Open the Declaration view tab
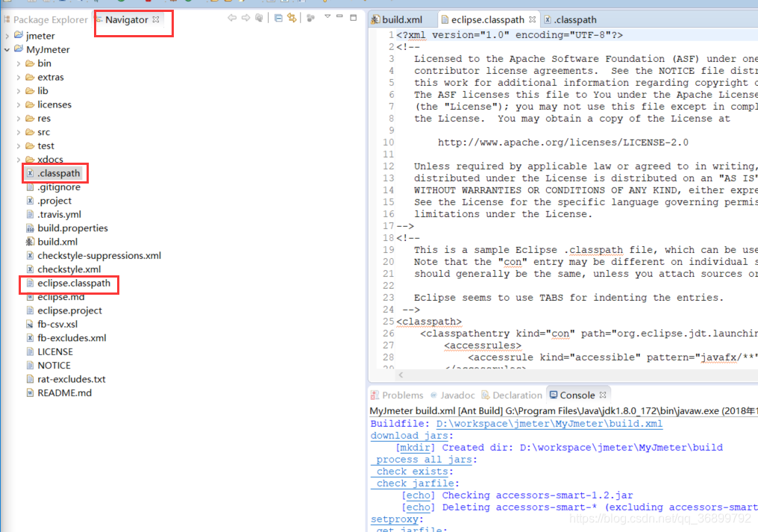The image size is (758, 532). [512, 395]
